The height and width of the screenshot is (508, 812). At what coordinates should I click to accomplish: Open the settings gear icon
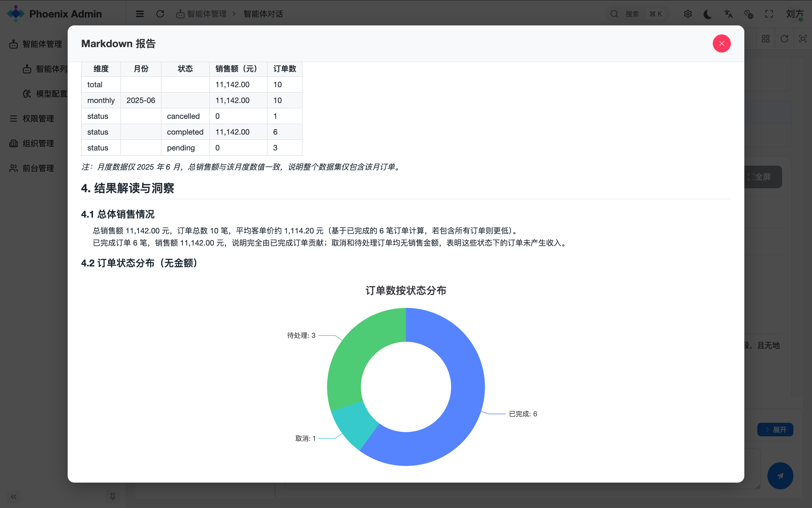click(688, 14)
